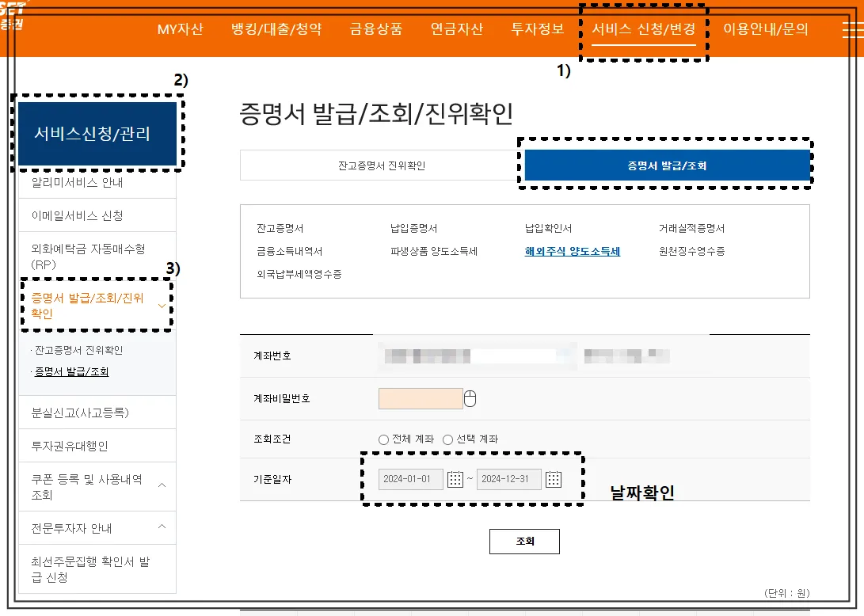Open the end date calendar picker icon

click(x=553, y=478)
